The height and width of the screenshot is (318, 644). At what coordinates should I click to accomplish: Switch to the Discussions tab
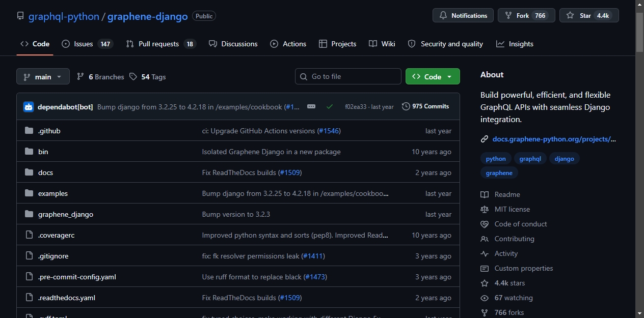(233, 44)
